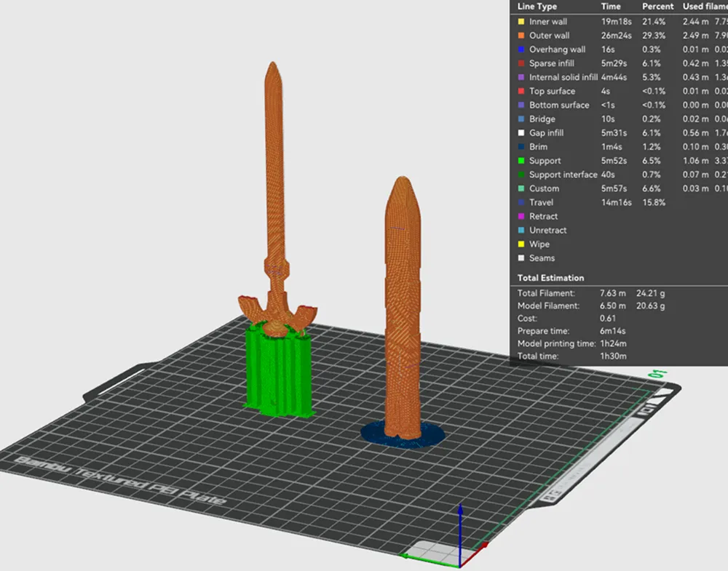The height and width of the screenshot is (571, 728).
Task: Click the Wipe yellow legend icon
Action: tap(520, 244)
